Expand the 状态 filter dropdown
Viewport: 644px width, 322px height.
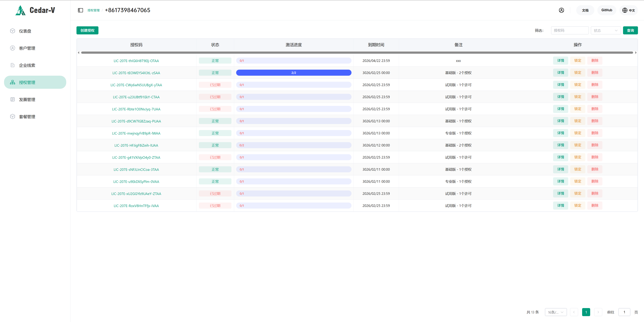[x=605, y=31]
